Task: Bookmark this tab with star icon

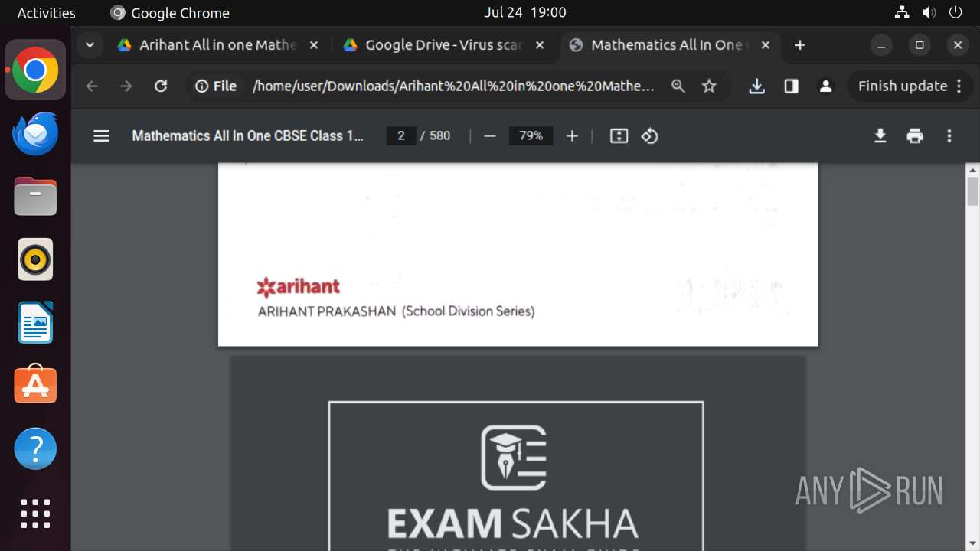Action: click(x=709, y=86)
